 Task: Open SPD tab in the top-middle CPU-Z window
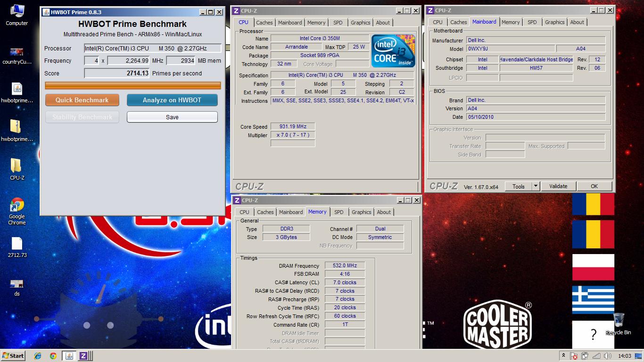pyautogui.click(x=338, y=23)
